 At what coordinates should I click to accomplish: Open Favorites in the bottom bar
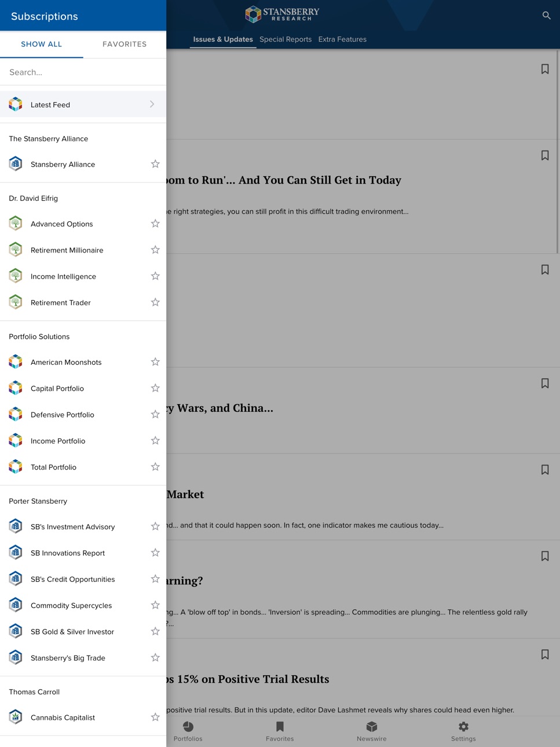pyautogui.click(x=280, y=731)
